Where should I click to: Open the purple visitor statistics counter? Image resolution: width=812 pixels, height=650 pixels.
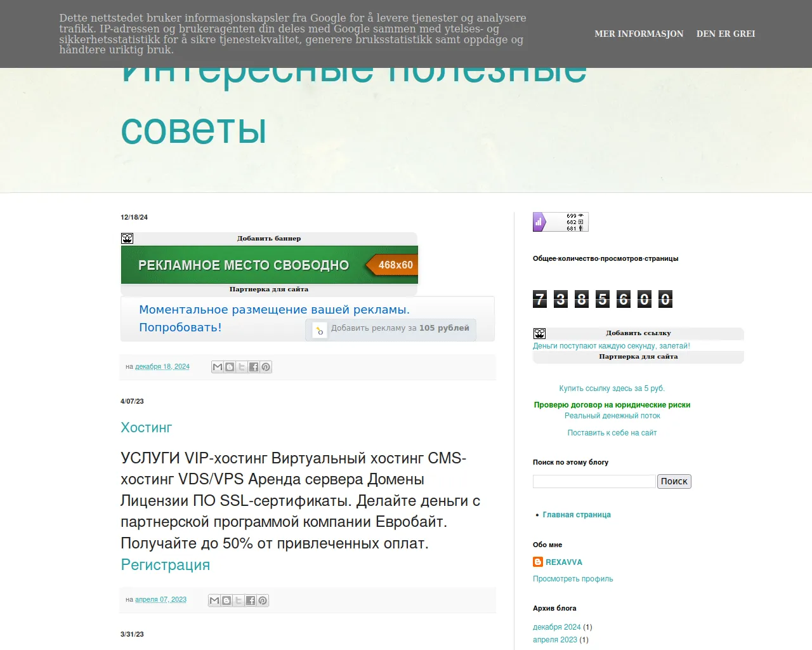561,222
